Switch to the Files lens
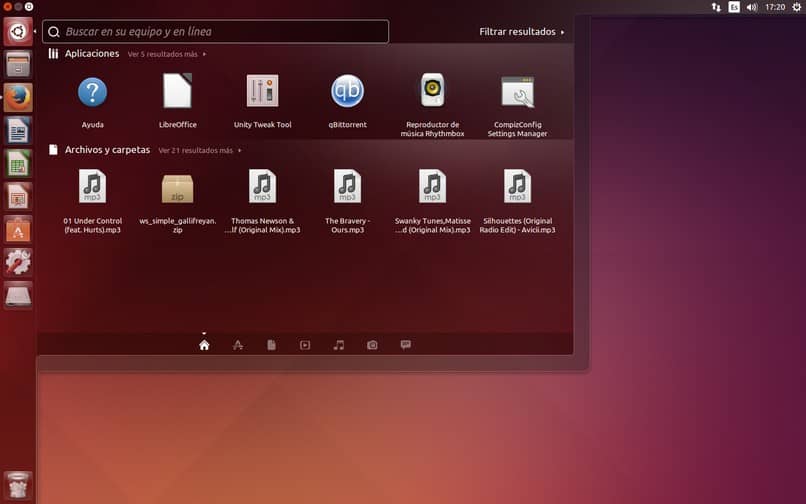The image size is (806, 504). [271, 345]
